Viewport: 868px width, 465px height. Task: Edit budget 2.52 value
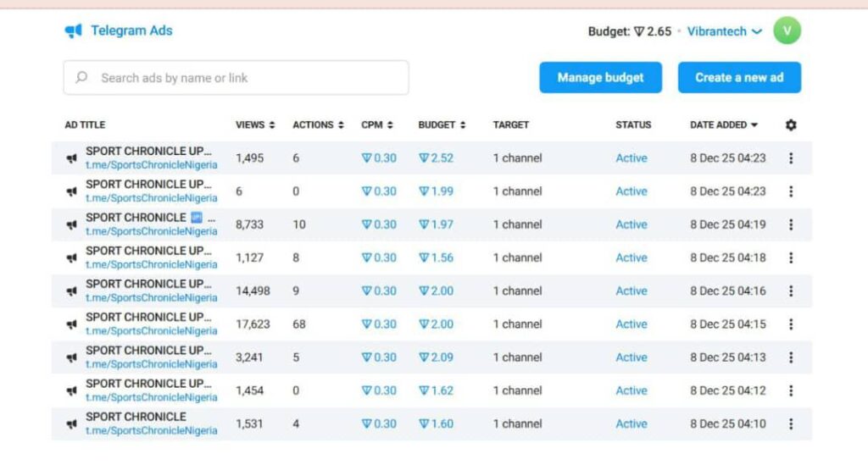[x=436, y=158]
